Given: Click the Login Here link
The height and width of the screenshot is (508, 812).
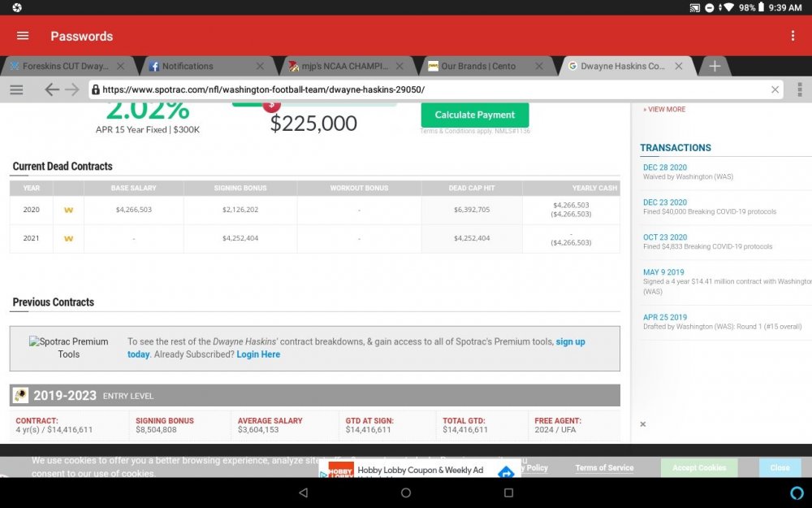Looking at the screenshot, I should 258,354.
